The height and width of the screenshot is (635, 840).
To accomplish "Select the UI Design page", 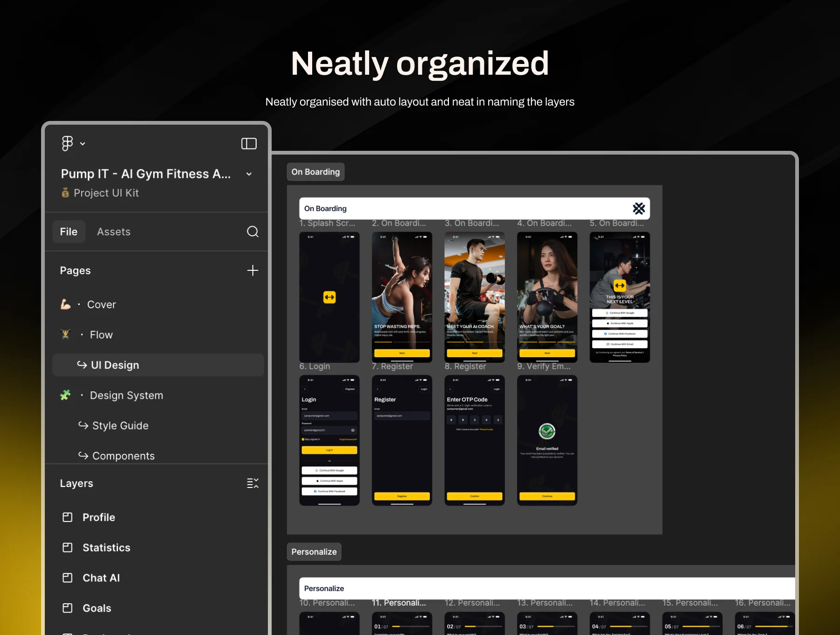I will click(x=158, y=365).
